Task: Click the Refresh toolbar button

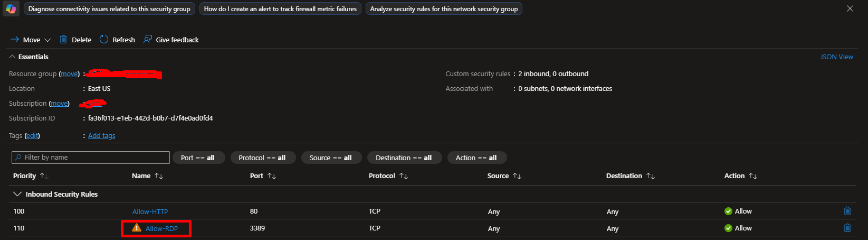Action: [x=117, y=40]
